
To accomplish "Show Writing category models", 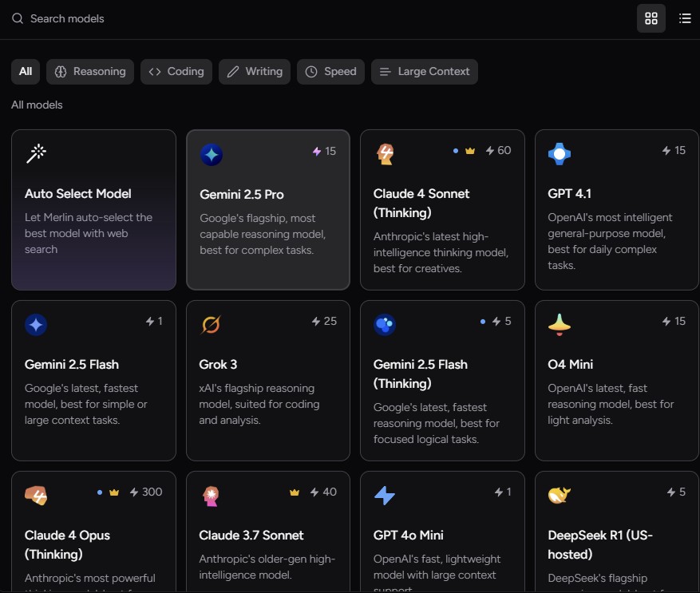I will (255, 71).
